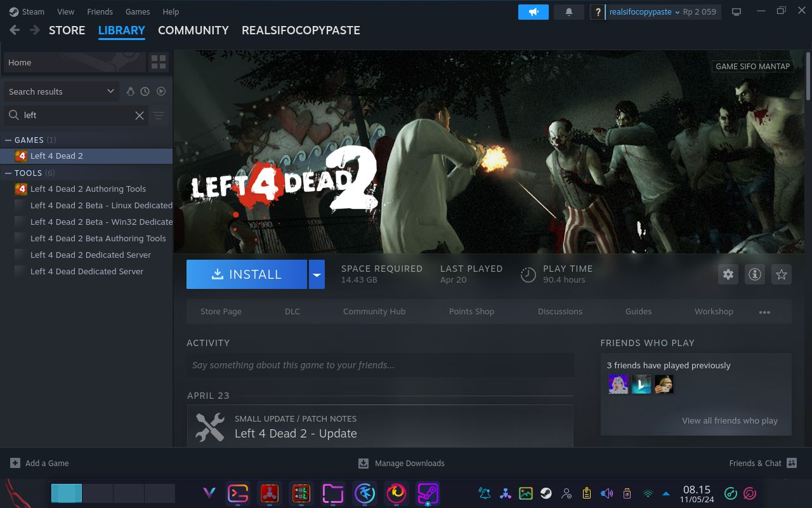Toggle the ready to play filter
This screenshot has height=508, width=812.
pos(161,91)
